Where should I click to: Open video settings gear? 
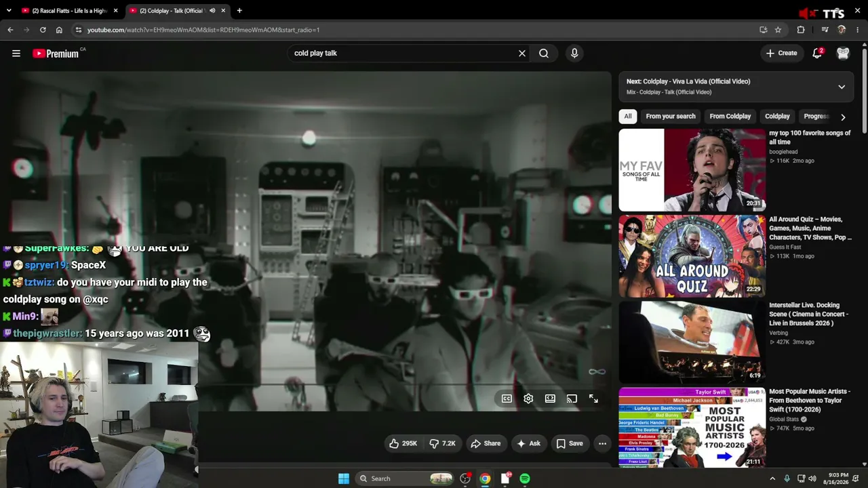(528, 399)
